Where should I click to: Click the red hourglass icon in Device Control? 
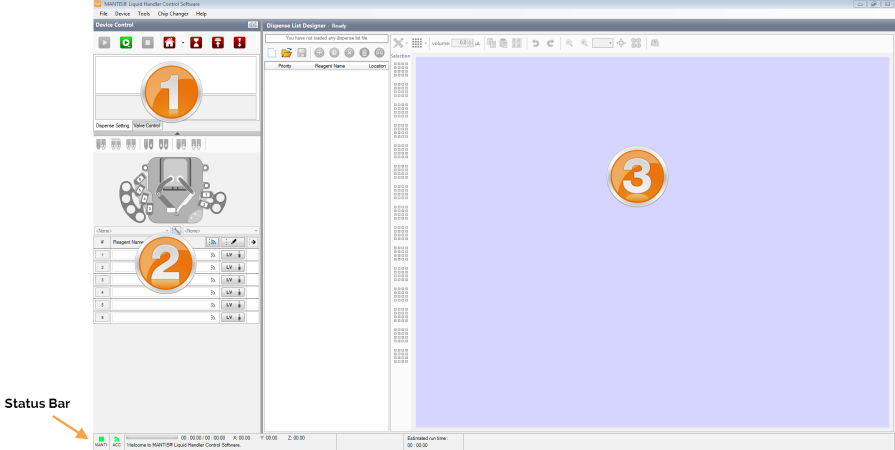pos(197,43)
